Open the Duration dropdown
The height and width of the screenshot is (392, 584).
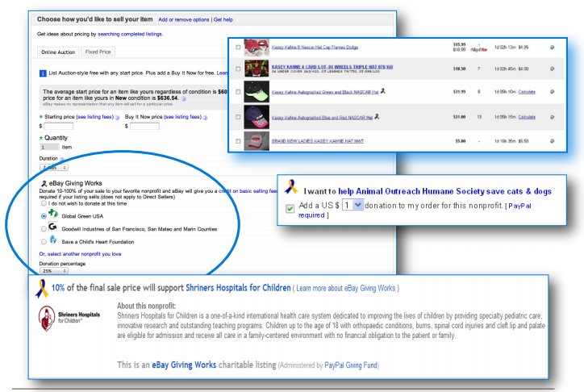(x=54, y=168)
